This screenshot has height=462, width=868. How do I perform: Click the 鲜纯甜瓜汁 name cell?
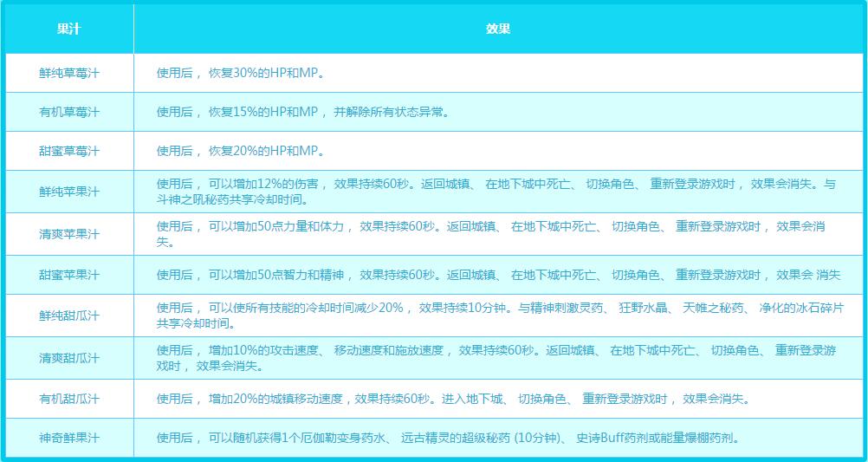[x=69, y=316]
